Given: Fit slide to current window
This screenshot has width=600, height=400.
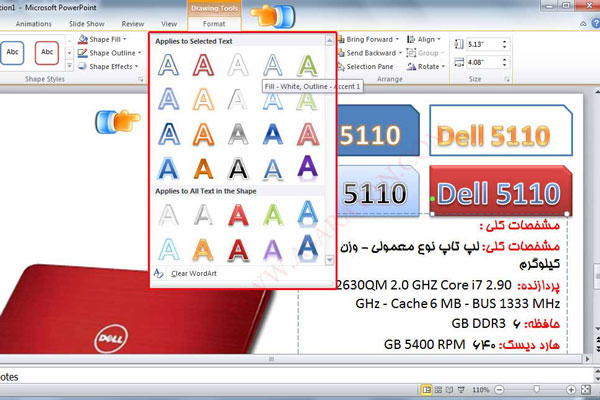Looking at the screenshot, I should click(x=587, y=388).
